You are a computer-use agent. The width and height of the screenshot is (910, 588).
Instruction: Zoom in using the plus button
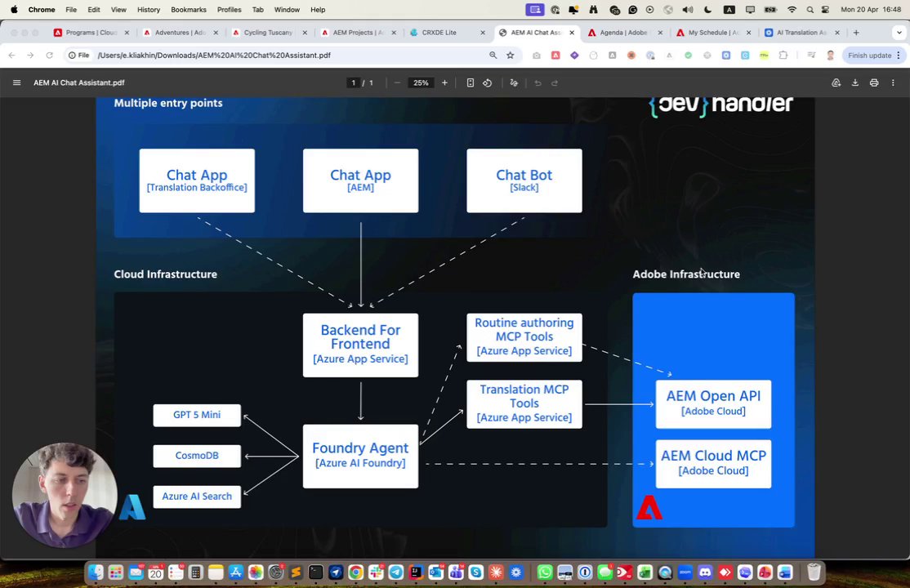tap(444, 82)
